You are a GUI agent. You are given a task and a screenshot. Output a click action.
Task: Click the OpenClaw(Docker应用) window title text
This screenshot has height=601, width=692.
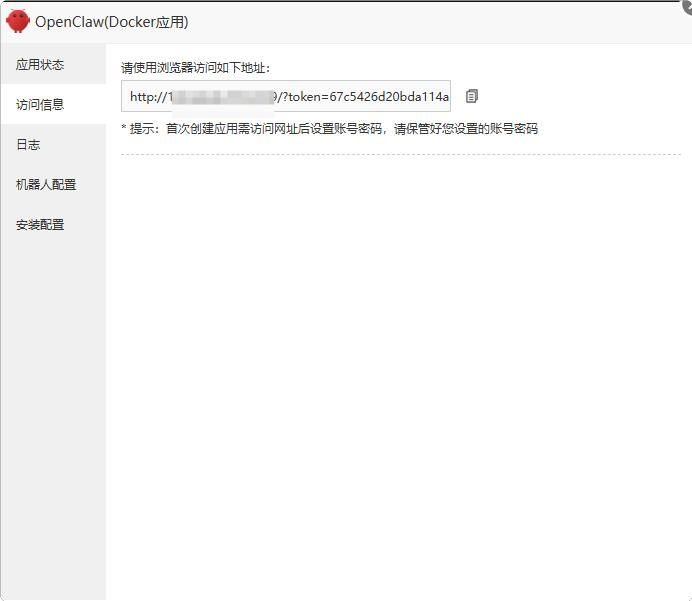[x=111, y=22]
